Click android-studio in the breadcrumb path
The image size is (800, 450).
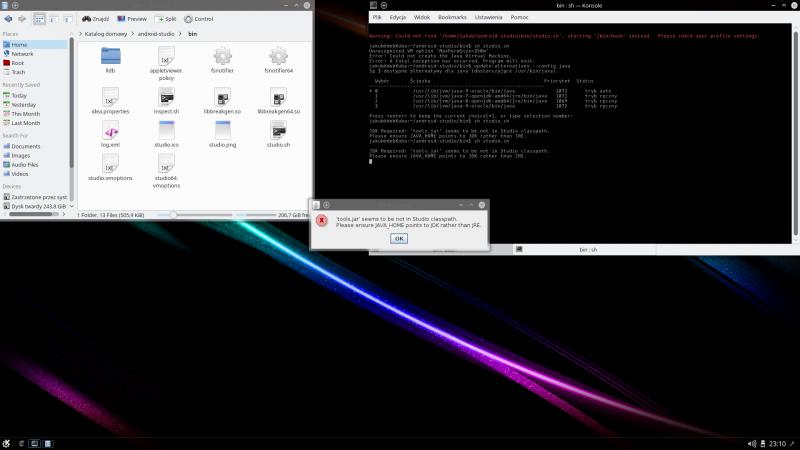(153, 32)
